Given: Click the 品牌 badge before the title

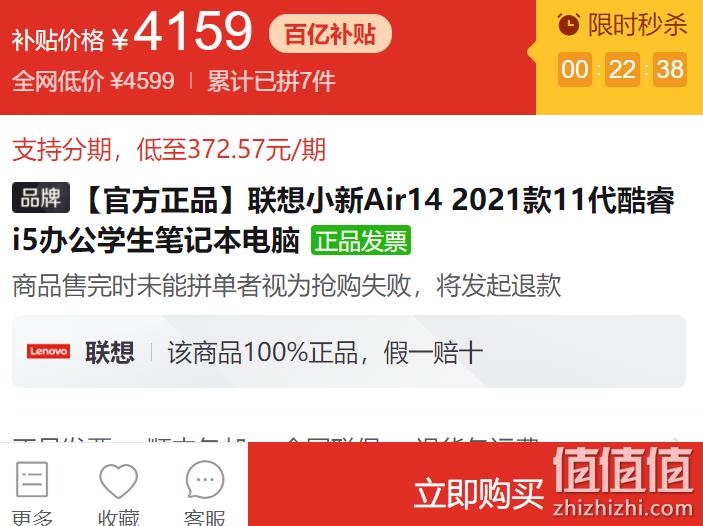Looking at the screenshot, I should pyautogui.click(x=41, y=197).
